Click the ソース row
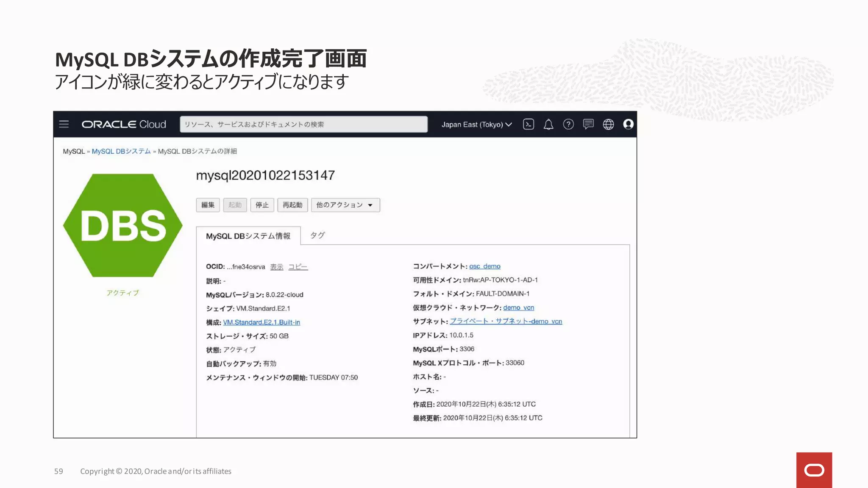This screenshot has width=868, height=488. (x=426, y=391)
